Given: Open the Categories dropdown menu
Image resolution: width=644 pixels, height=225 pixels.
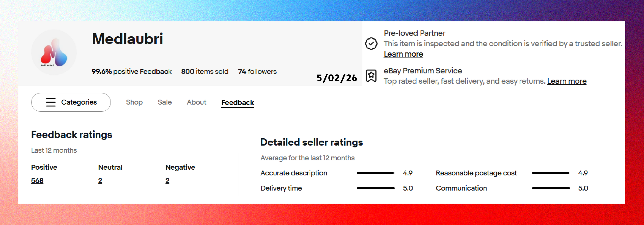Looking at the screenshot, I should 71,102.
